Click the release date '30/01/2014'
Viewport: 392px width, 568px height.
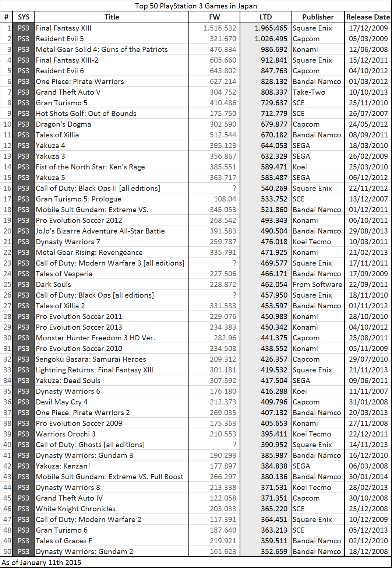coord(368,477)
